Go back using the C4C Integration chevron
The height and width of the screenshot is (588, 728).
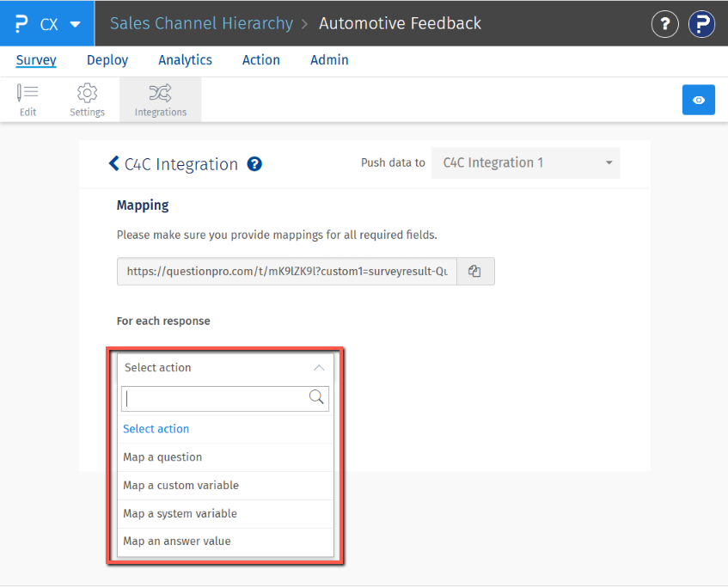[x=113, y=163]
